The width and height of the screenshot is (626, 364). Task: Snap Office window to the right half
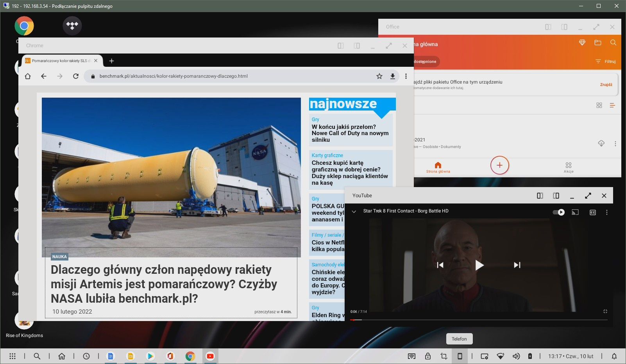click(x=564, y=27)
